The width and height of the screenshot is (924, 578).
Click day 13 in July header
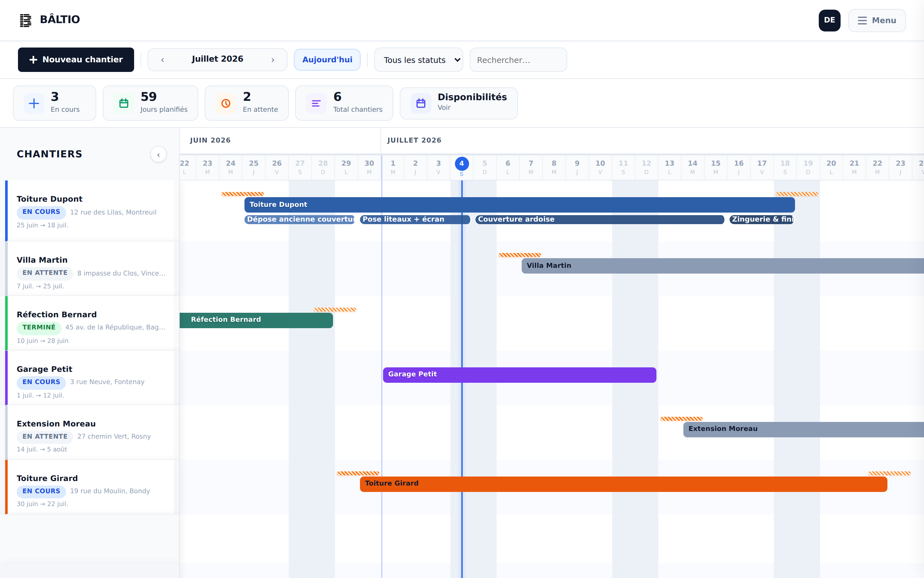point(669,167)
